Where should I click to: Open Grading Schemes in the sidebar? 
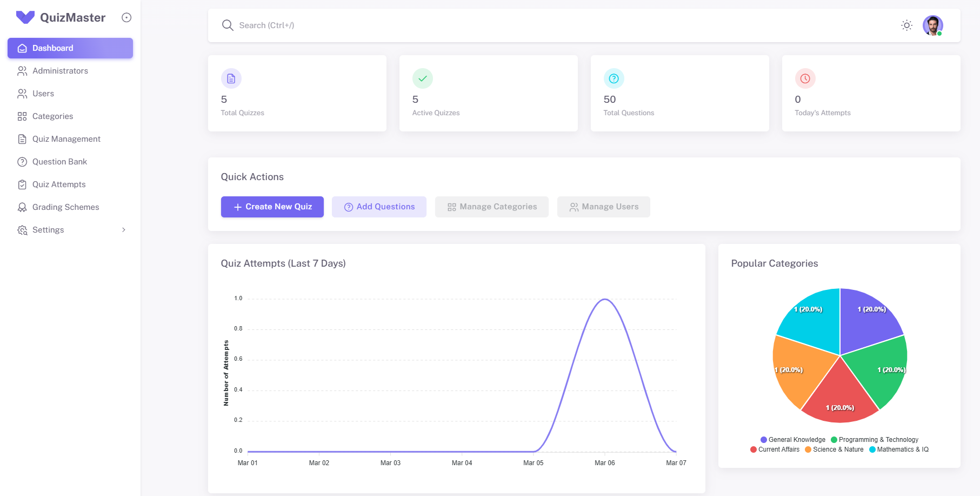coord(70,207)
